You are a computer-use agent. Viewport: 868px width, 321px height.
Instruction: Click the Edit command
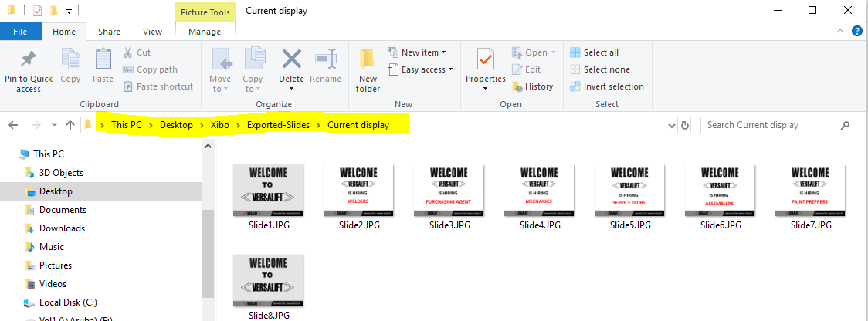point(527,69)
